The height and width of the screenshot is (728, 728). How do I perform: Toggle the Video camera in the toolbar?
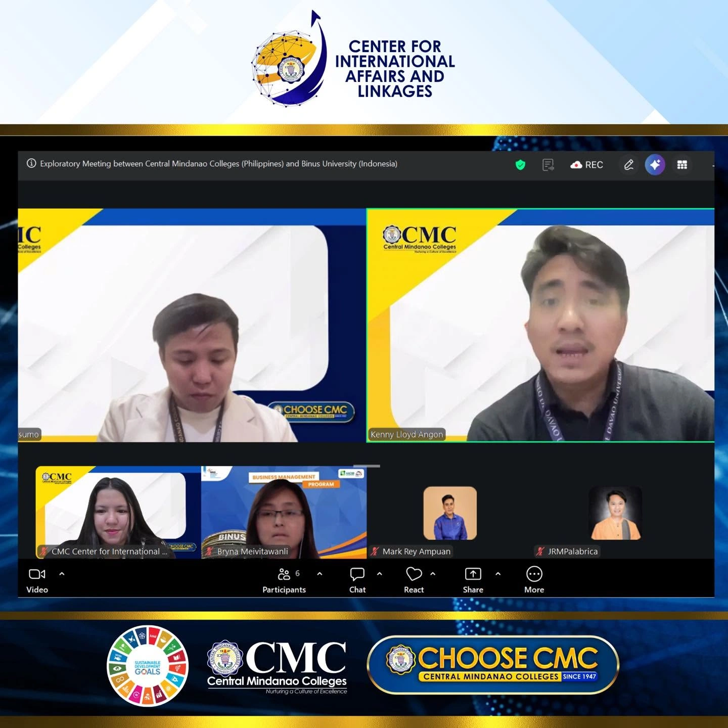point(37,580)
